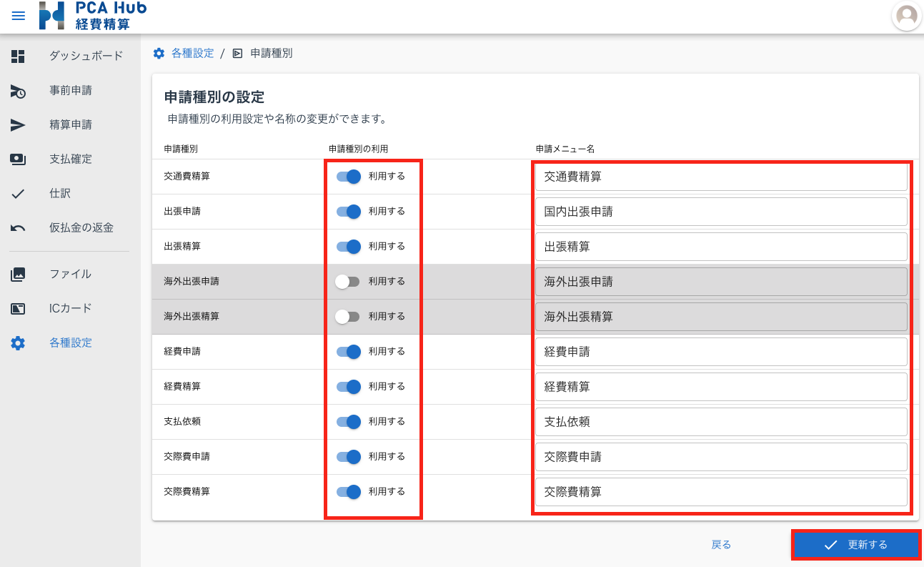The width and height of the screenshot is (924, 567).
Task: Open 仕訳 in the sidebar menu
Action: click(60, 194)
